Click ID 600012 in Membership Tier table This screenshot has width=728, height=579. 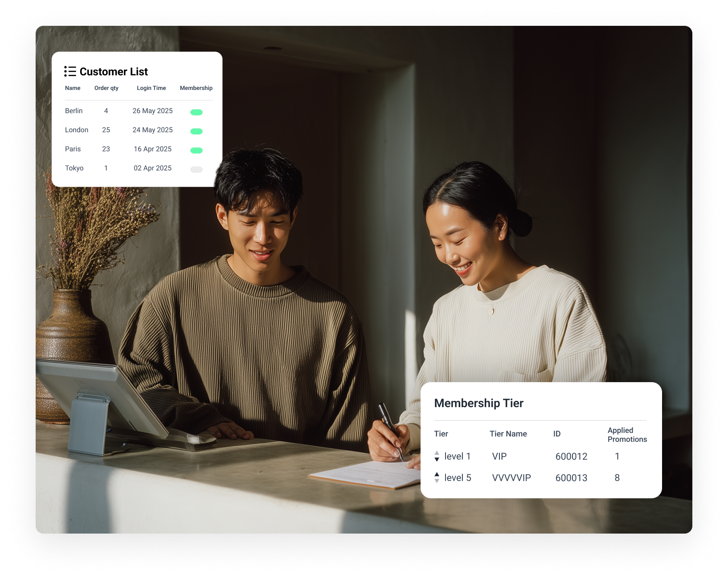(571, 456)
